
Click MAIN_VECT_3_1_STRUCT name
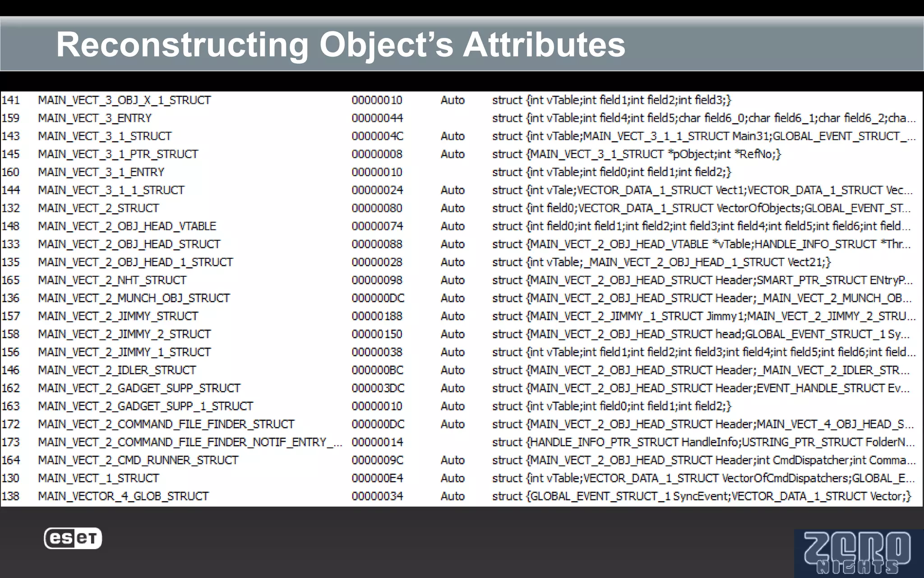click(105, 136)
